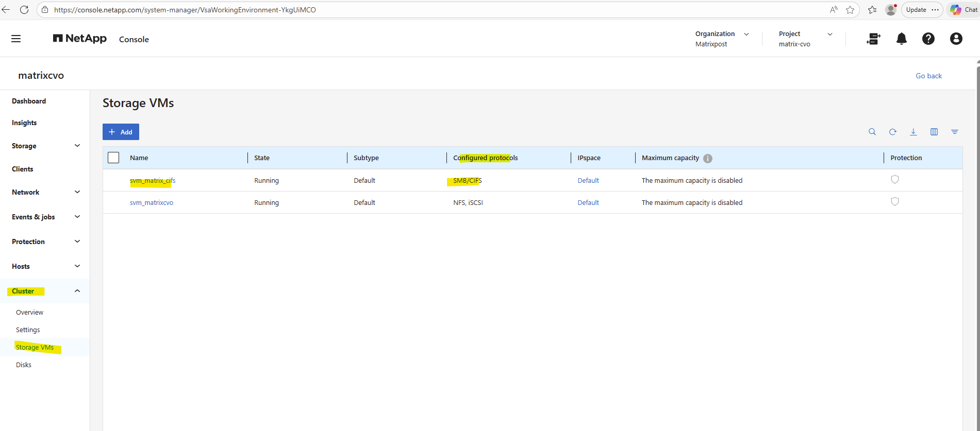Viewport: 980px width, 431px height.
Task: Click protection shield for svm_matrixcvo
Action: 894,201
